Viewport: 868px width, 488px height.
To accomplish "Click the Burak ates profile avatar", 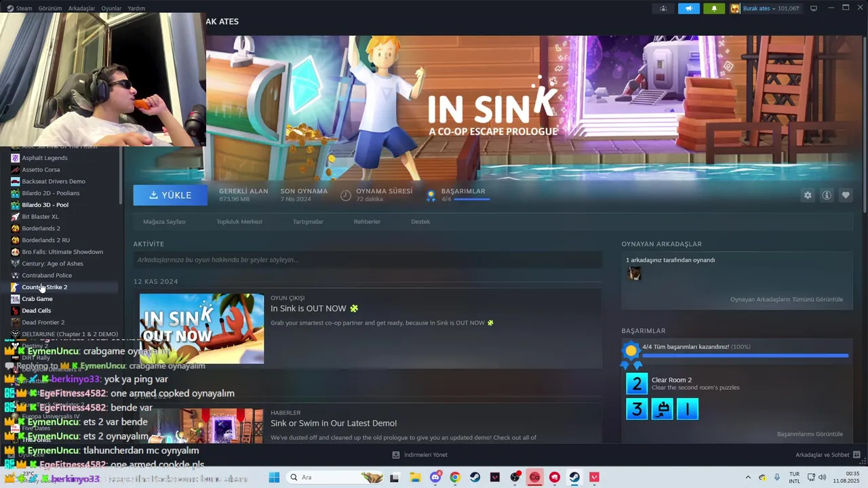I will [x=735, y=8].
